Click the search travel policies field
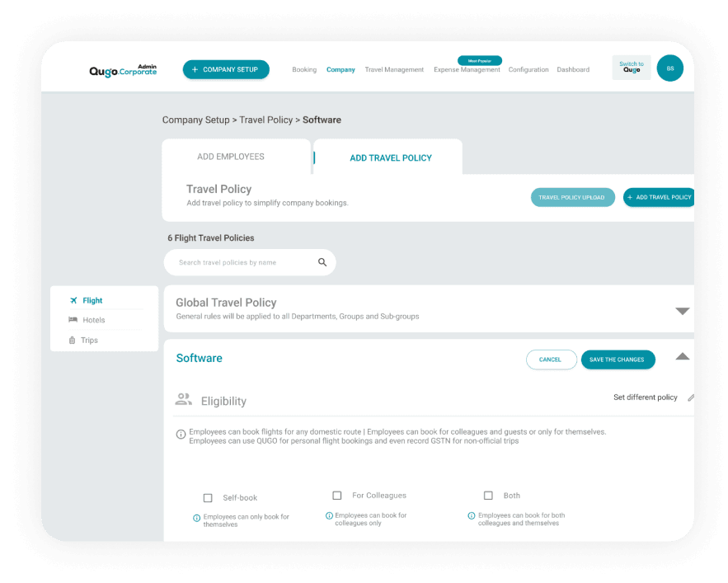 click(243, 262)
